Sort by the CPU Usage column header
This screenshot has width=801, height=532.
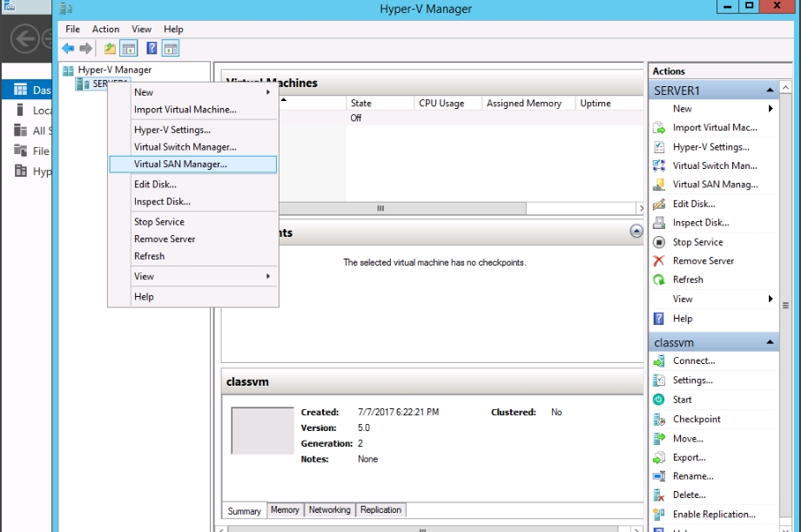448,104
